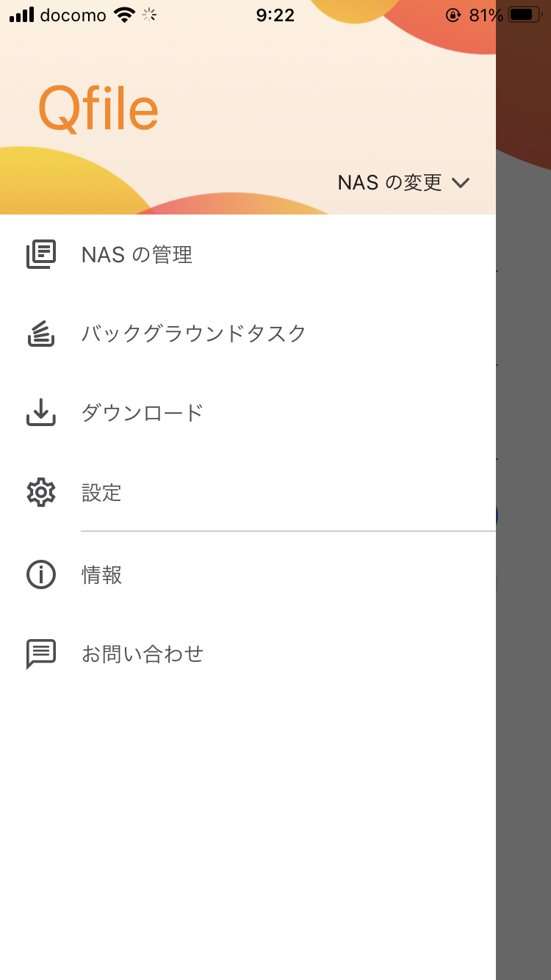Screen dimensions: 551x980
Task: Tap the Qfile logo title
Action: [x=98, y=109]
